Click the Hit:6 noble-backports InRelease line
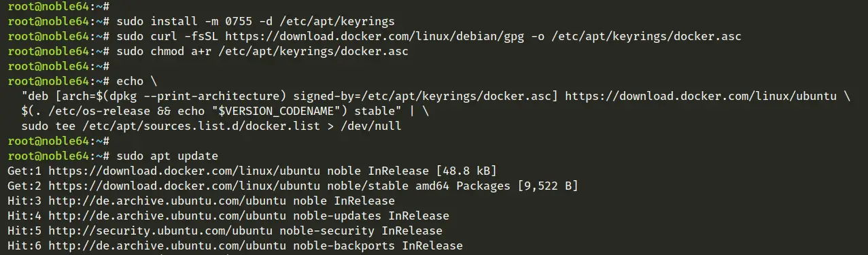 (235, 245)
